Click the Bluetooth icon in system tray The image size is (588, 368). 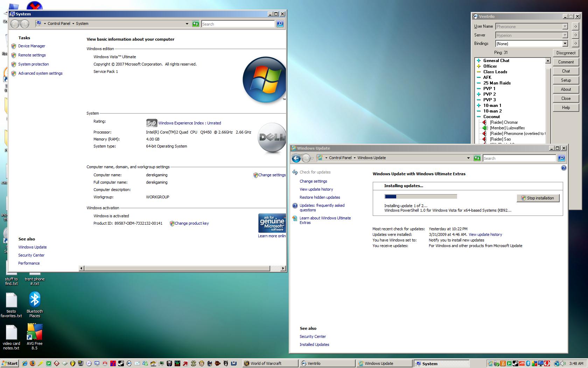coord(528,363)
